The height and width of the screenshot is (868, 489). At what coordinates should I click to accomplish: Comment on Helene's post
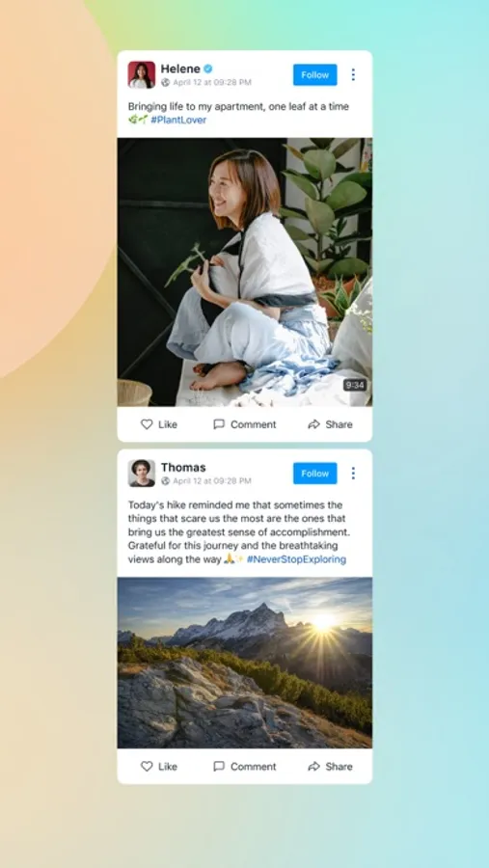pos(244,424)
